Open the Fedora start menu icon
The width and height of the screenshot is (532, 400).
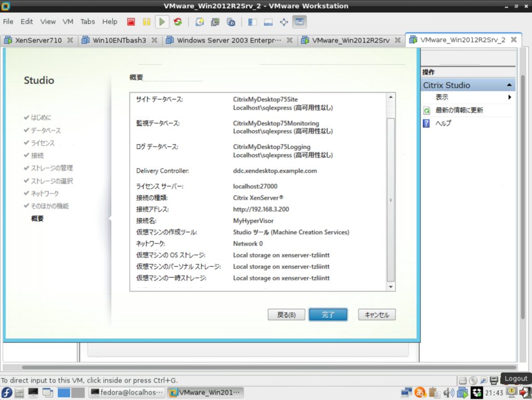pos(7,393)
